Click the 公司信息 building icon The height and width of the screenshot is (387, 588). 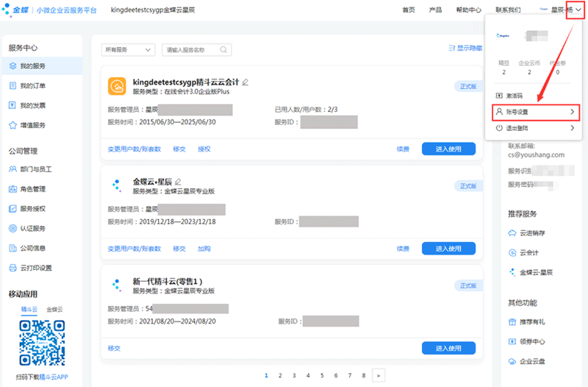(12, 248)
